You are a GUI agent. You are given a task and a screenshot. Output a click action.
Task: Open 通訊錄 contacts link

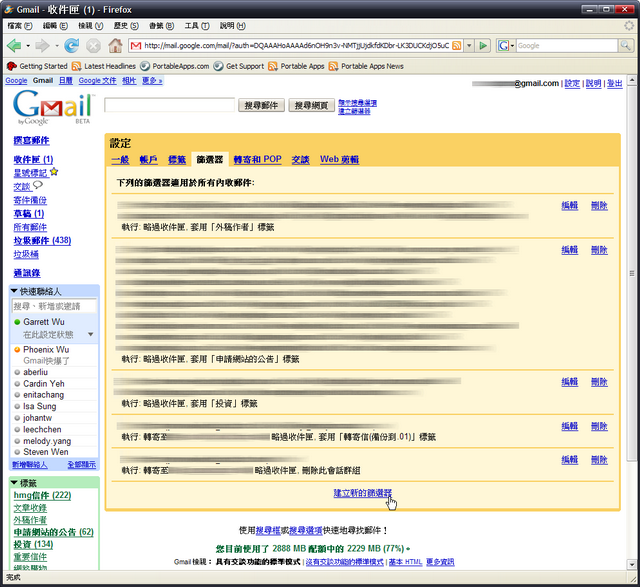pyautogui.click(x=27, y=273)
